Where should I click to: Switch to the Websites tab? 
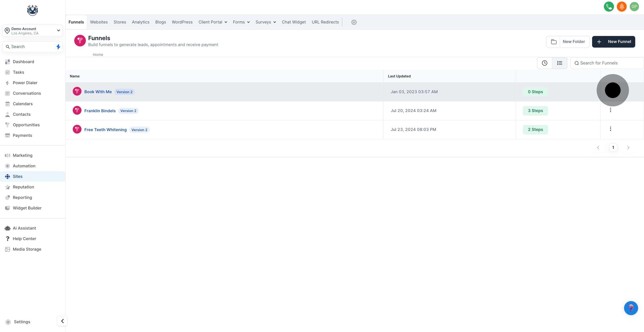point(99,22)
